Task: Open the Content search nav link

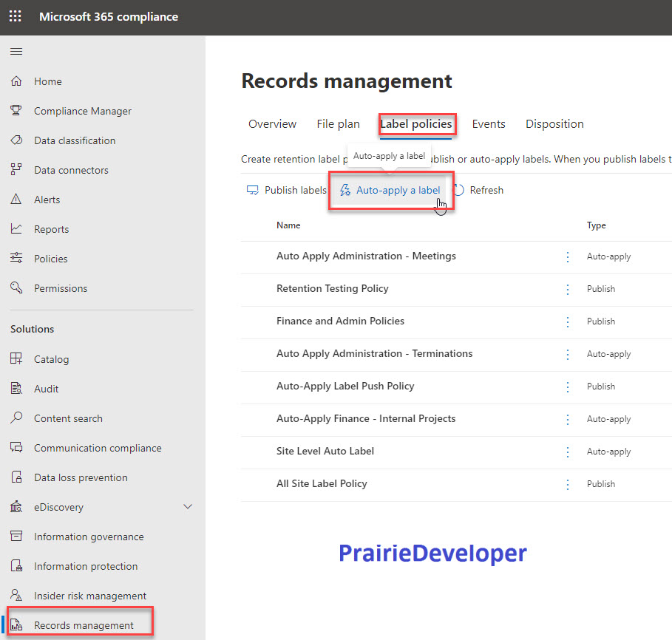Action: pos(68,418)
